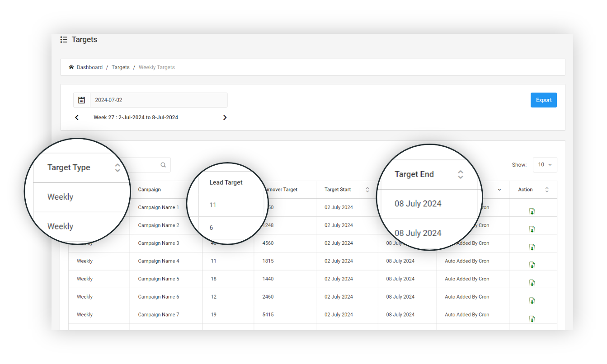
Task: Navigate to Targets breadcrumb link
Action: tap(121, 67)
